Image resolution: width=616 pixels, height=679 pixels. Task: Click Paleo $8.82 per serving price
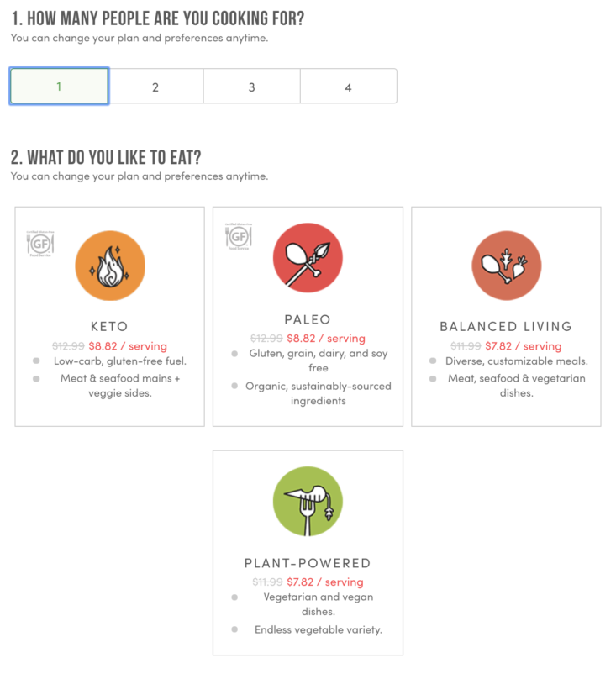click(x=326, y=338)
